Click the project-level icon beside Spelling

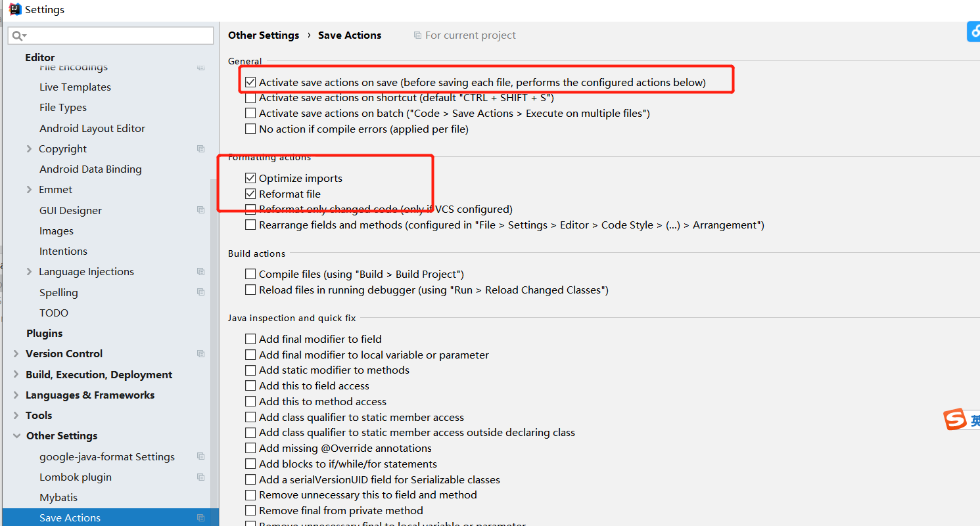(201, 292)
